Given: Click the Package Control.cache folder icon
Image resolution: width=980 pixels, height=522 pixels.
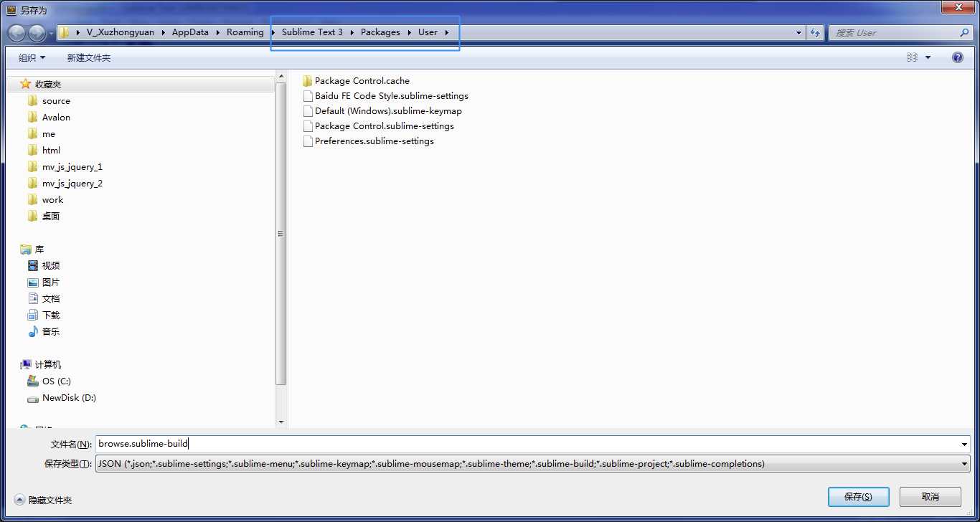Looking at the screenshot, I should point(308,81).
